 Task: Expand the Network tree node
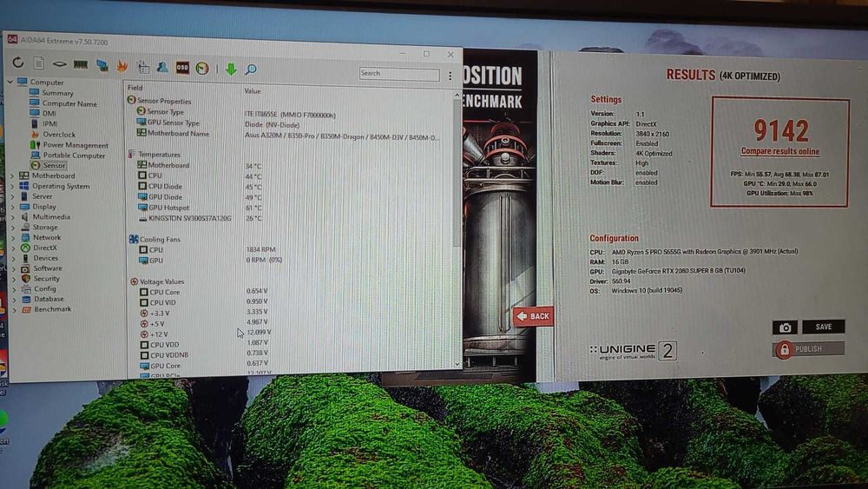[x=13, y=238]
